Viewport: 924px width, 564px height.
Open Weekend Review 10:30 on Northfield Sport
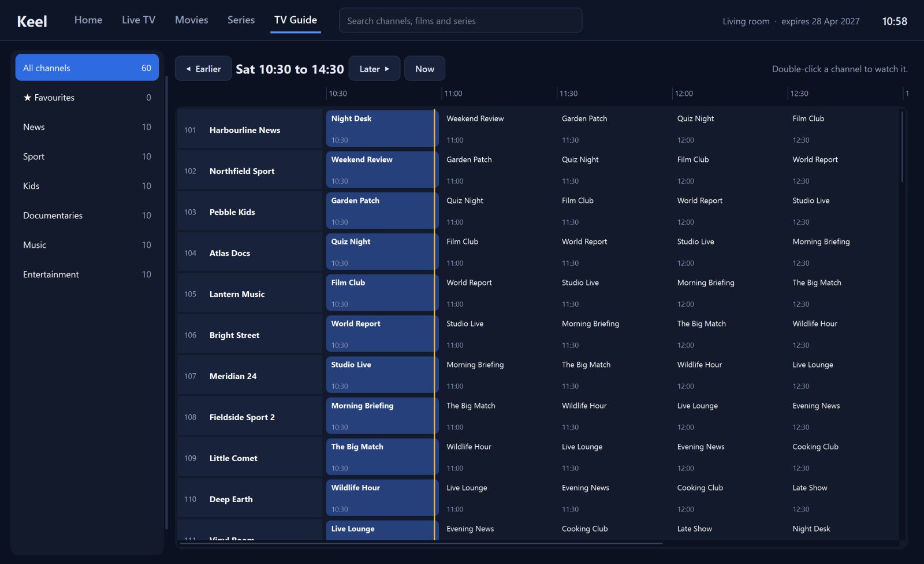pos(382,170)
